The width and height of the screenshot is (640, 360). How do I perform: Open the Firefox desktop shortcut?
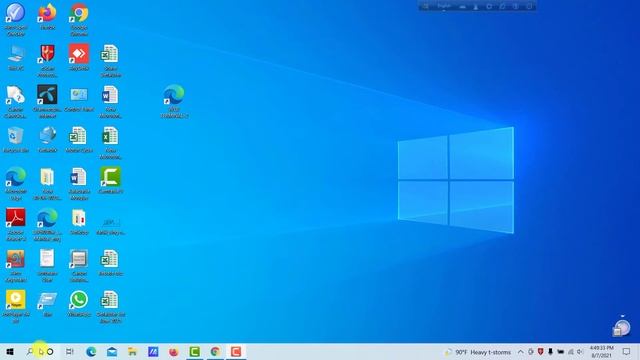[47, 16]
